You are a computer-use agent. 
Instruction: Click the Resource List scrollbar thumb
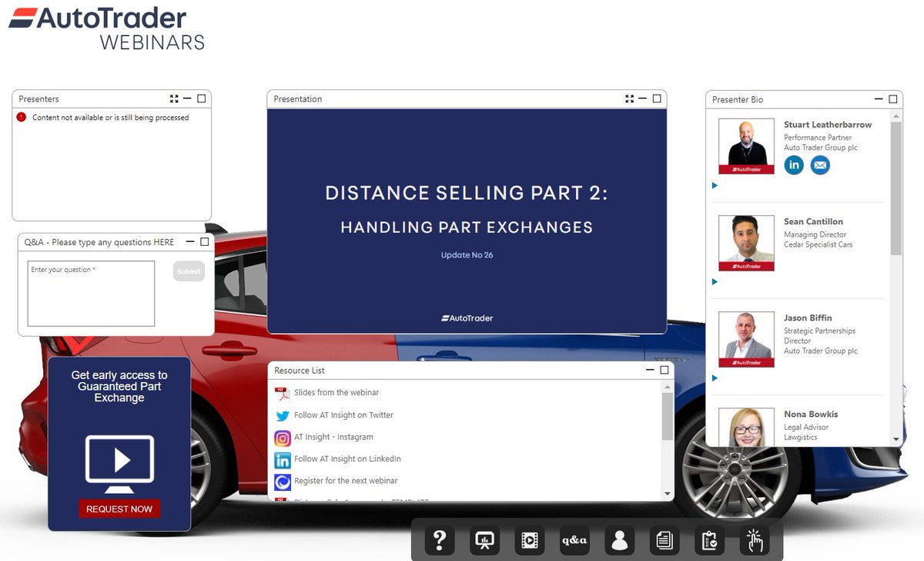pos(667,416)
